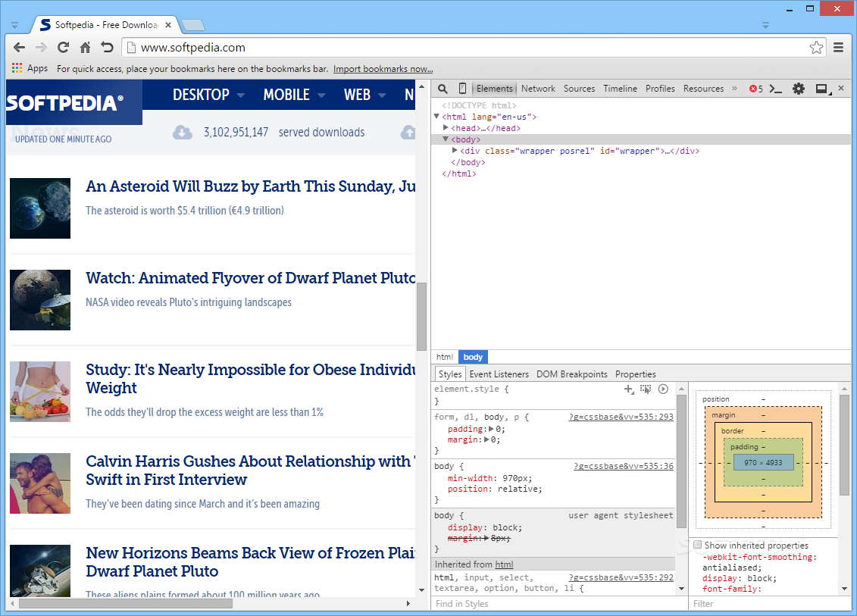Add a new style rule plus icon
The width and height of the screenshot is (857, 616).
pos(629,389)
